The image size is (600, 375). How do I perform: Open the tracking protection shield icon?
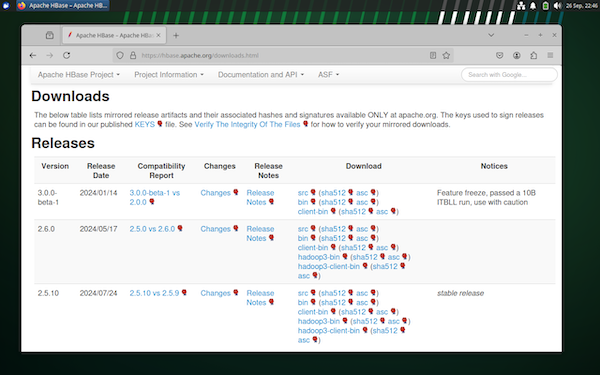point(120,55)
